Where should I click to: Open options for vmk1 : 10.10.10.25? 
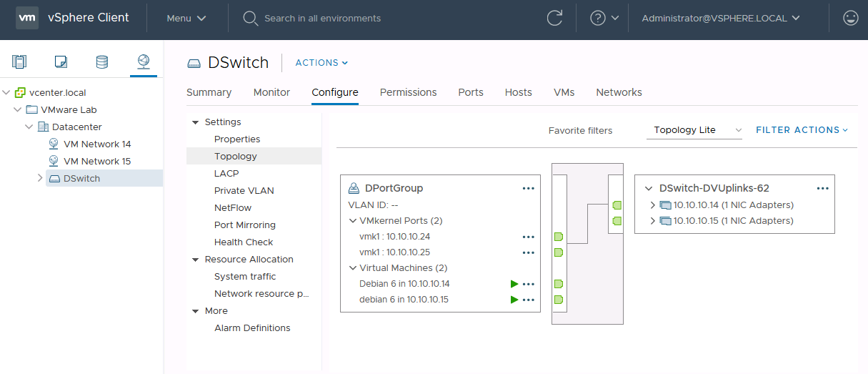529,252
